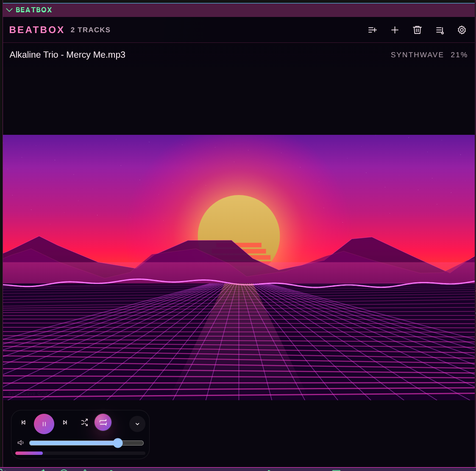Open BeatBox settings with the gear icon

pyautogui.click(x=462, y=30)
